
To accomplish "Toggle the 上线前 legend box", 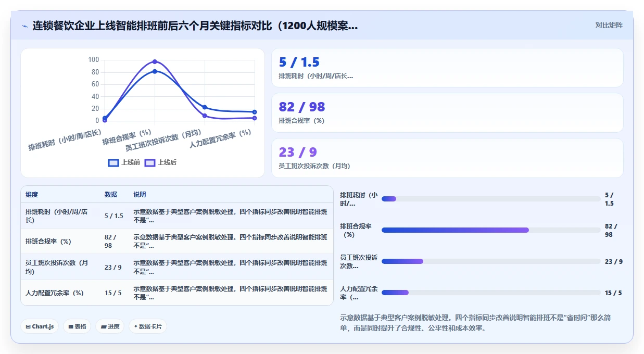I will [x=113, y=162].
